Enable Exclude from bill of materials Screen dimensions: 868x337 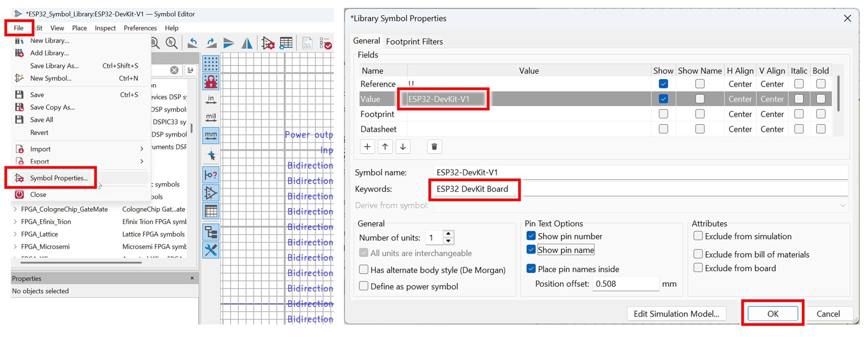(698, 254)
